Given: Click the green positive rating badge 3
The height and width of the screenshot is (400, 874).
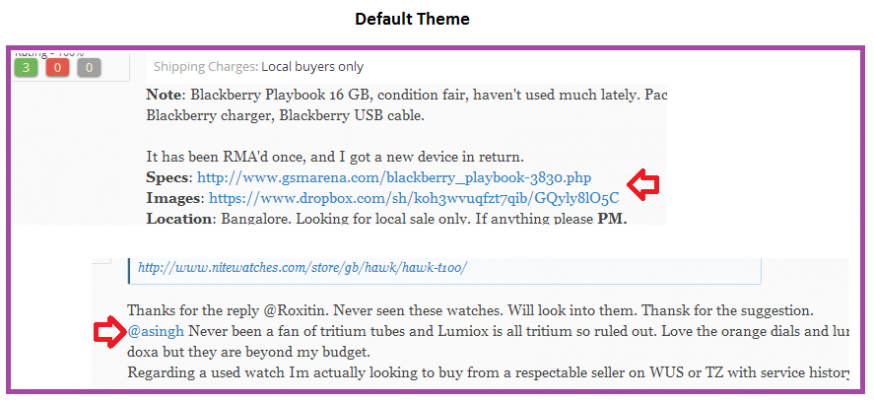Looking at the screenshot, I should [x=26, y=69].
